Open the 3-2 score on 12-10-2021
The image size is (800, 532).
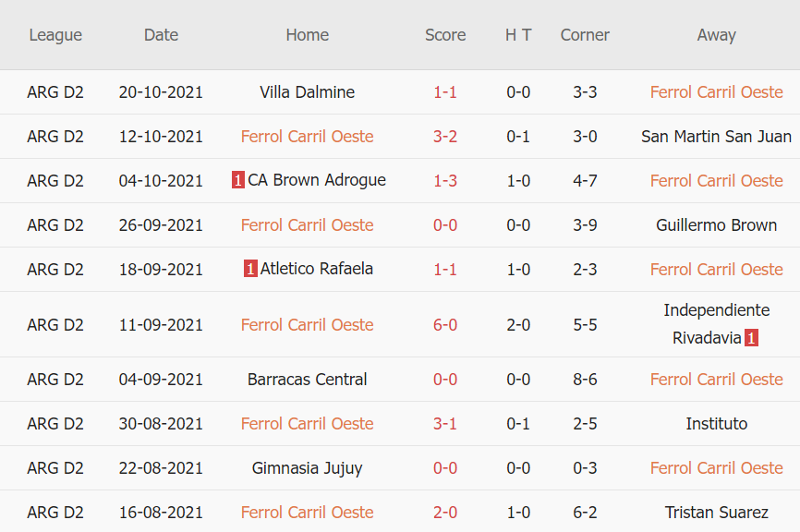(x=445, y=137)
